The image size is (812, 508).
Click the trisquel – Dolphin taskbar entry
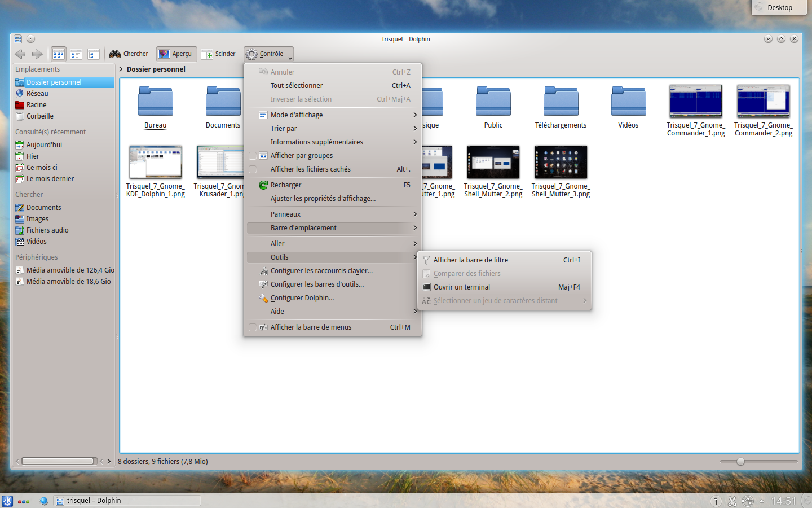(x=127, y=501)
